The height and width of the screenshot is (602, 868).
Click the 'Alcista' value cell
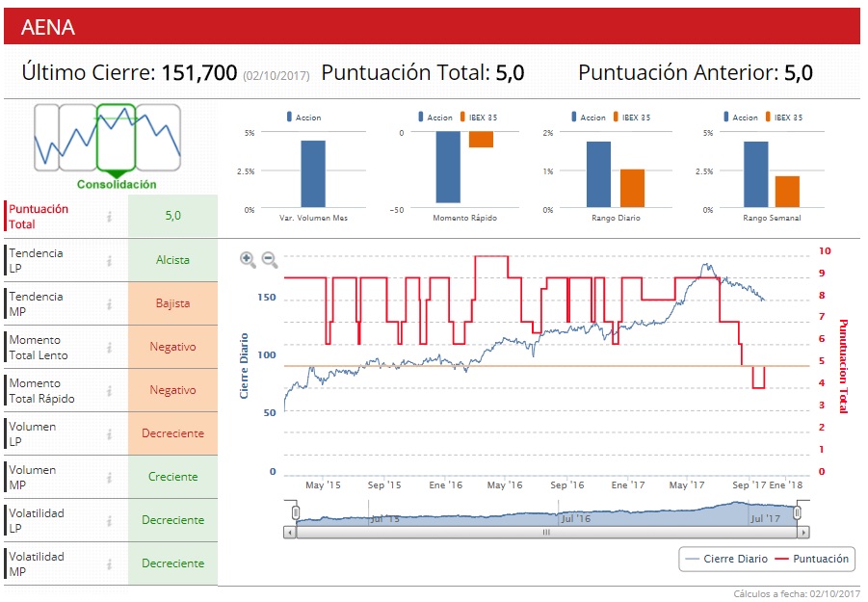tap(172, 260)
